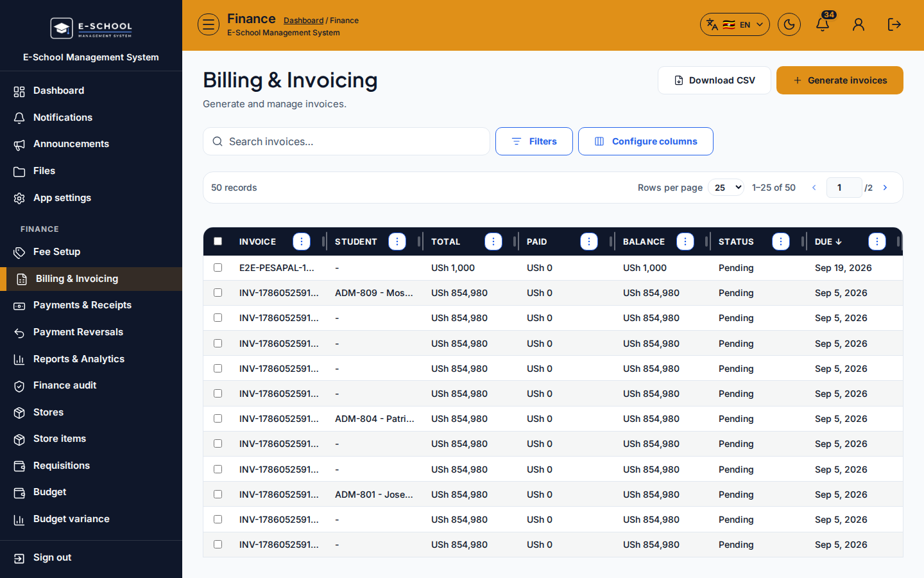This screenshot has height=578, width=924.
Task: Click Sign out in sidebar
Action: click(91, 557)
